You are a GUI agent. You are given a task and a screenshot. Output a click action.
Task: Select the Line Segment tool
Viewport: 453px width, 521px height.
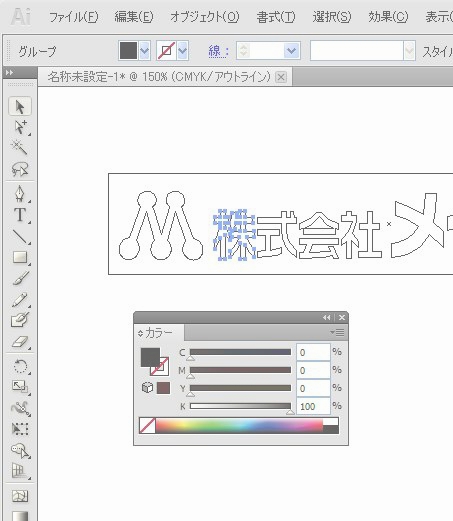pyautogui.click(x=20, y=236)
